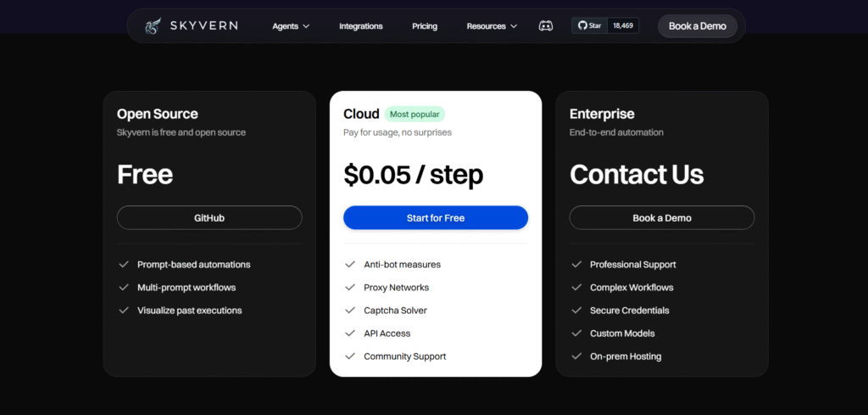Click 'Secure Credentials' feature text
This screenshot has width=868, height=415.
point(630,311)
